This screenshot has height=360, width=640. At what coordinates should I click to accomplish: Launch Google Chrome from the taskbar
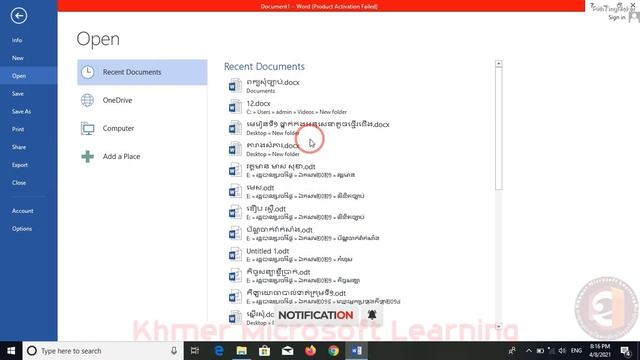click(x=333, y=351)
